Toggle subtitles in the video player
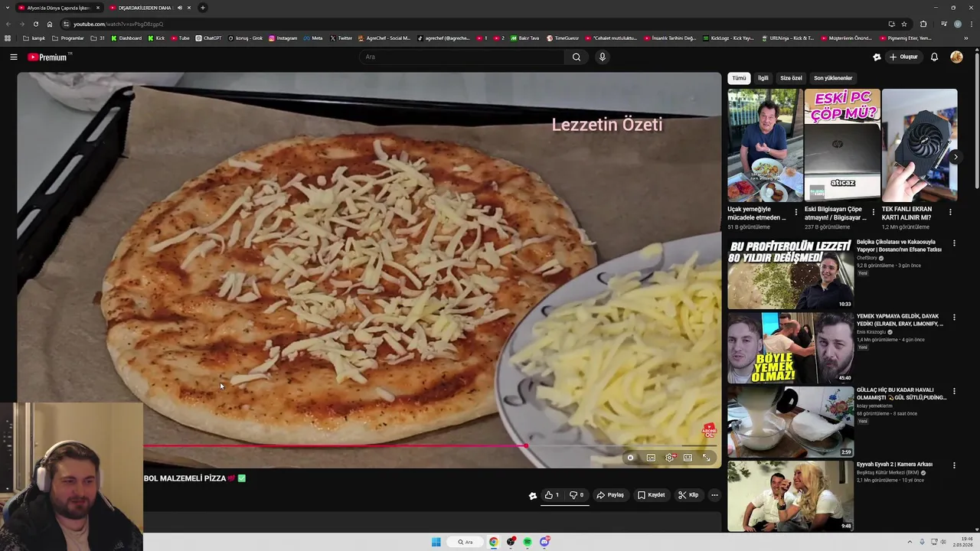The height and width of the screenshot is (551, 980). [651, 458]
